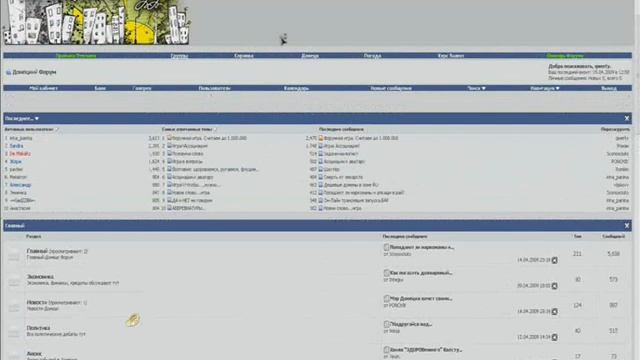Open go-to-last-post icon in Экономика row
Image resolution: width=640 pixels, height=360 pixels.
(x=554, y=286)
